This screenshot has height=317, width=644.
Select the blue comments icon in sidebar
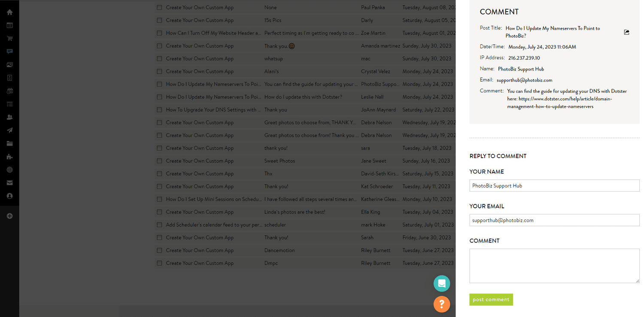(x=9, y=52)
